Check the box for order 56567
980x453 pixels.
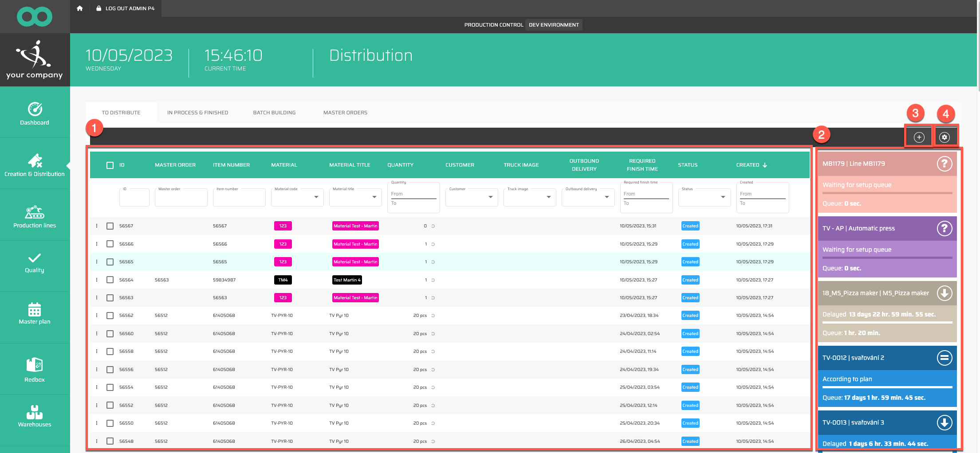(110, 226)
